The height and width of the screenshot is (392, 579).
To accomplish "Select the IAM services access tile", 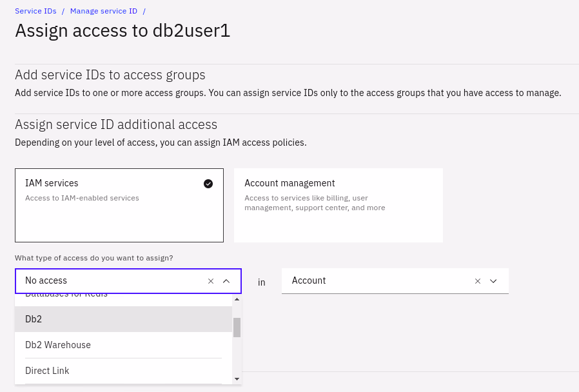I will 119,205.
